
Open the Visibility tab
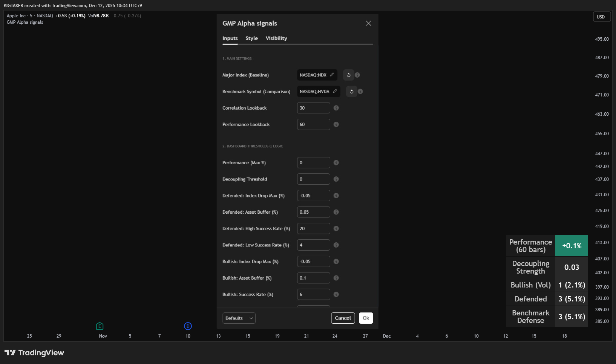pos(276,38)
